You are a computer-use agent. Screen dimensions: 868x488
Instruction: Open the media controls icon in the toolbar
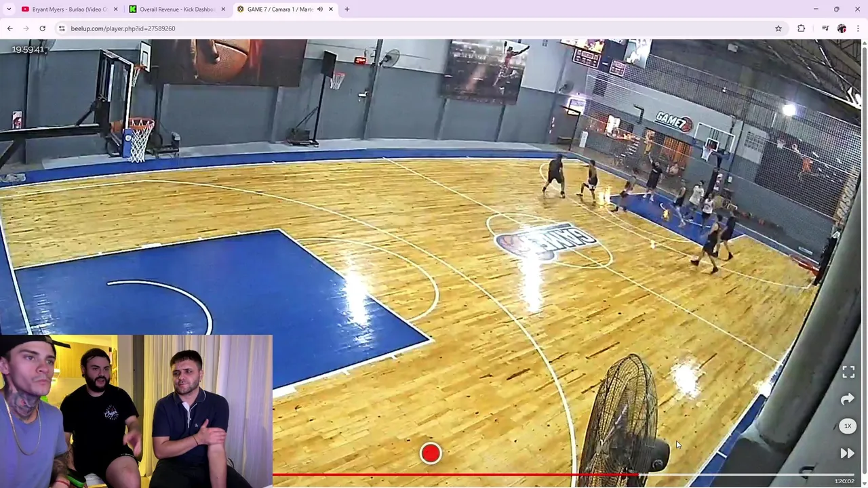pyautogui.click(x=825, y=28)
